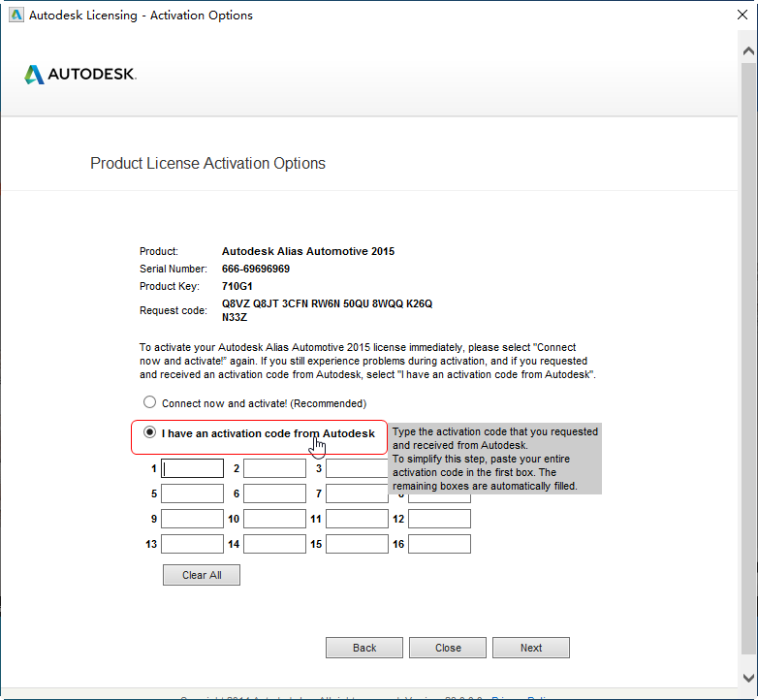758x700 pixels.
Task: Click the scrollbar up arrow
Action: 748,50
